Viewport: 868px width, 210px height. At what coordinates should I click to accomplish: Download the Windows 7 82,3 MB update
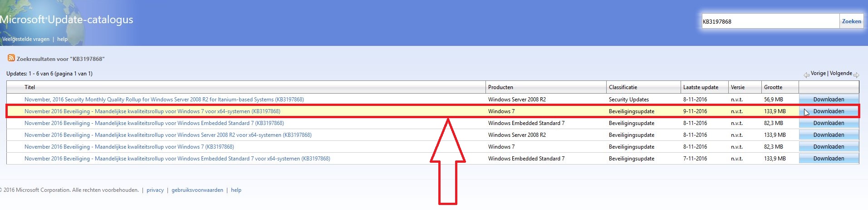pos(829,147)
